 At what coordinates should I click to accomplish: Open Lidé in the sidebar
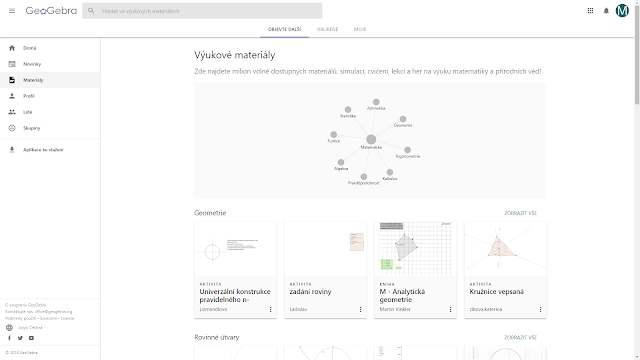point(50,112)
